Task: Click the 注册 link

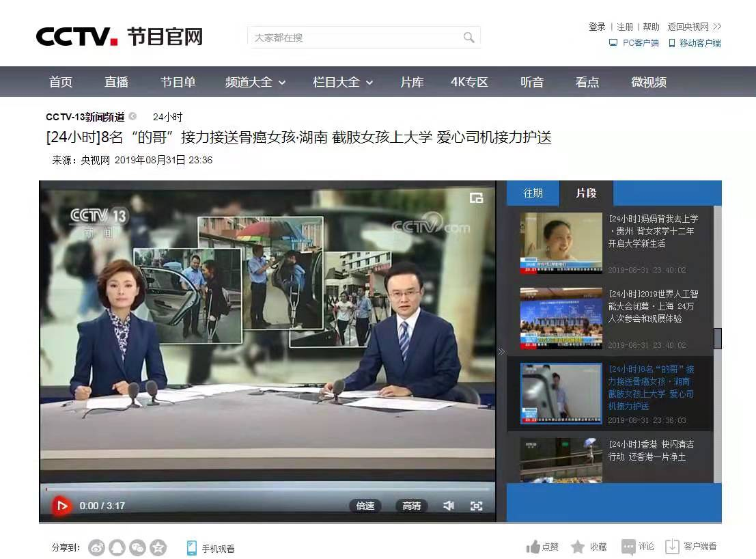Action: tap(625, 27)
